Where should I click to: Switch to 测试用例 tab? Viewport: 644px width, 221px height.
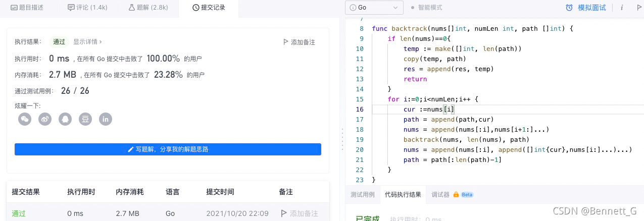pos(363,194)
